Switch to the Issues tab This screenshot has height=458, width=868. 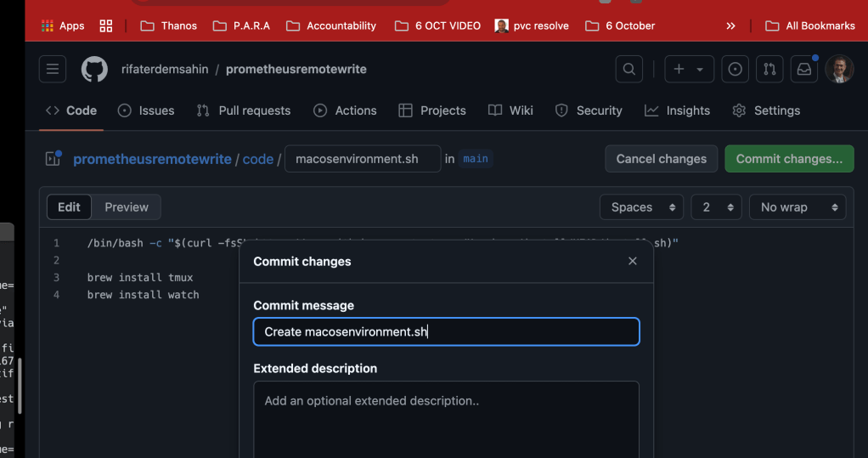[146, 110]
